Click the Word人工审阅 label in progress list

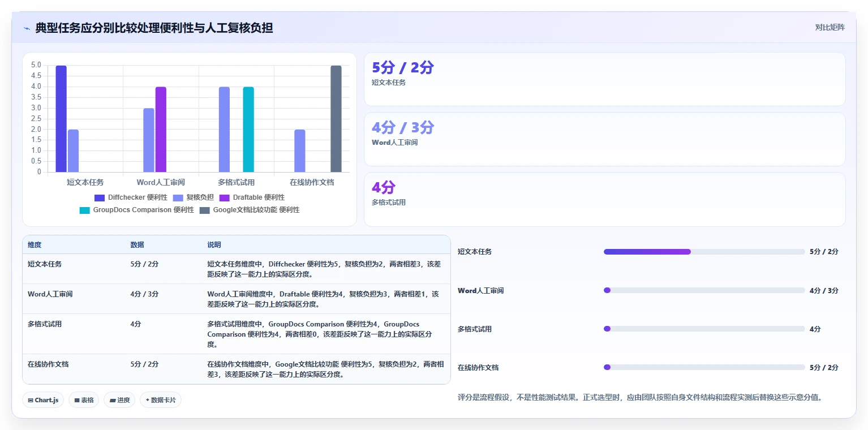tap(480, 291)
